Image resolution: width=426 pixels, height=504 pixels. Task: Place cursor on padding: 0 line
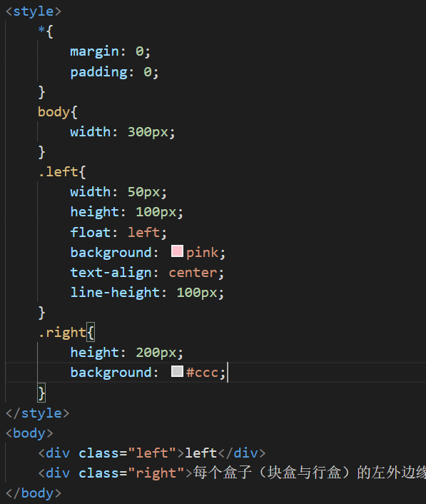click(x=114, y=72)
